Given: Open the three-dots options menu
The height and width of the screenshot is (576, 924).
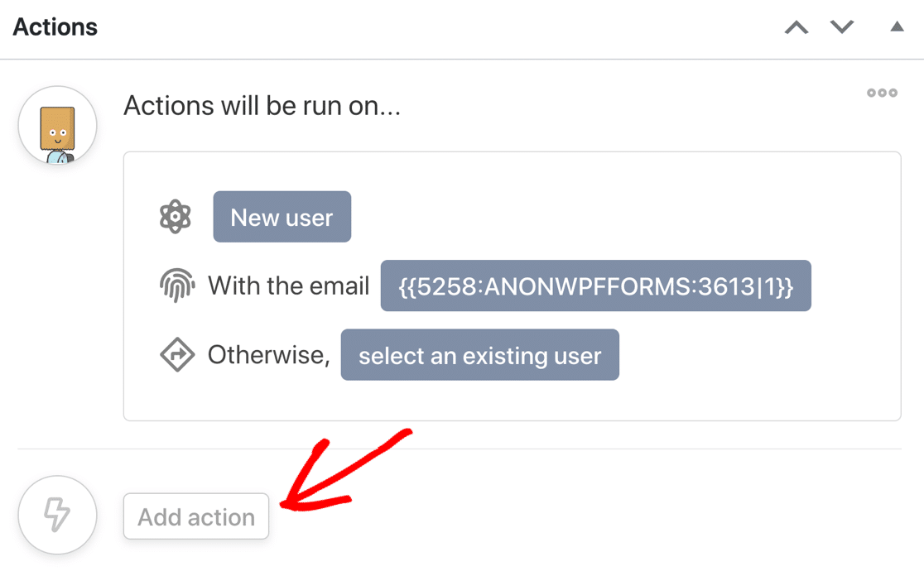Looking at the screenshot, I should click(x=882, y=93).
